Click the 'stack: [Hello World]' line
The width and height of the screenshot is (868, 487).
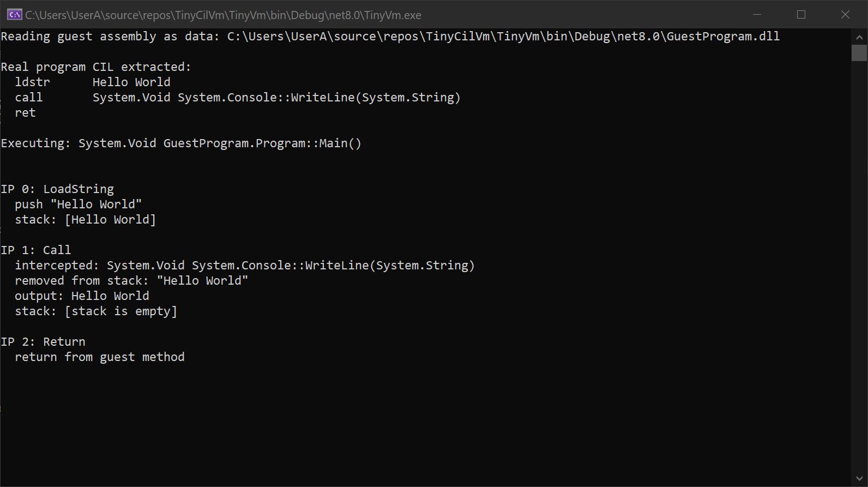pos(85,220)
